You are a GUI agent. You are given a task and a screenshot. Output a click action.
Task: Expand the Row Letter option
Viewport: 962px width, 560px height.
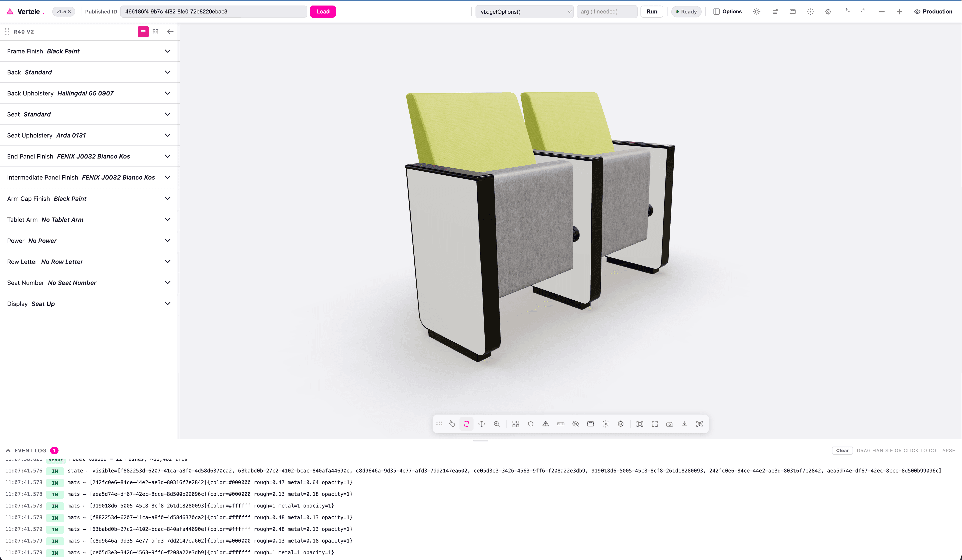pyautogui.click(x=90, y=262)
